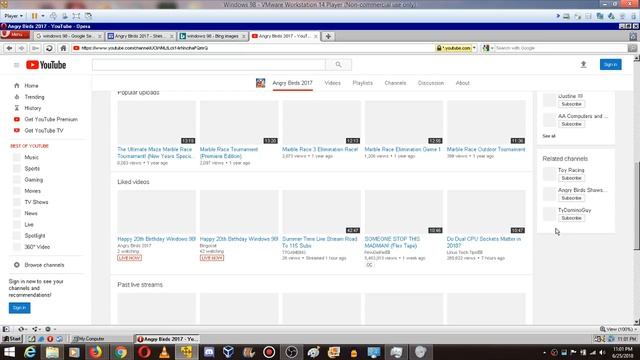Screen dimensions: 640x360
Task: Open the VMware Player menu dropdown
Action: click(13, 16)
